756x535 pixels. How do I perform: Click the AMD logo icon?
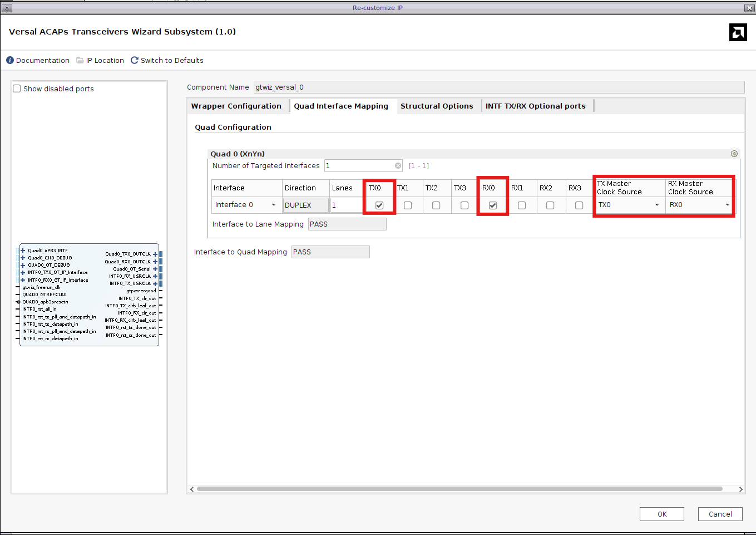coord(738,32)
